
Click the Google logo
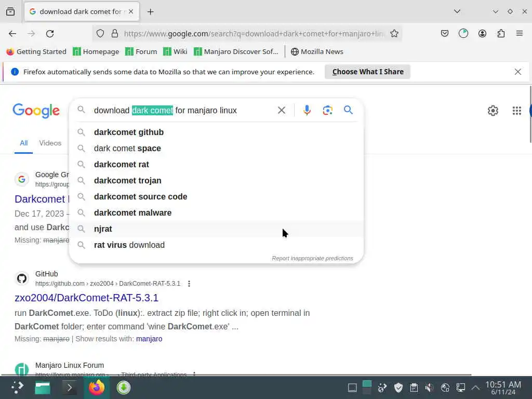pyautogui.click(x=36, y=111)
